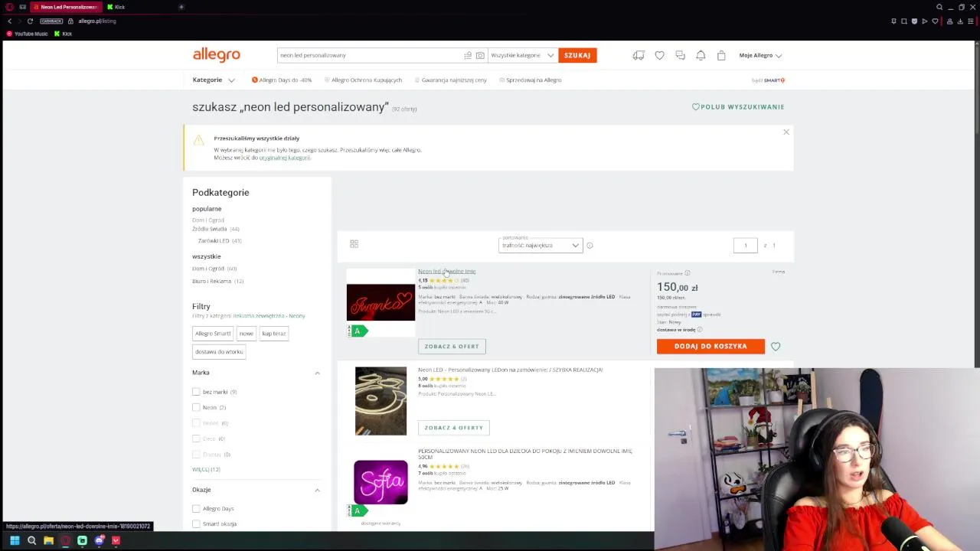Check the 'Neon (2)' brand filter
980x551 pixels.
click(x=196, y=407)
